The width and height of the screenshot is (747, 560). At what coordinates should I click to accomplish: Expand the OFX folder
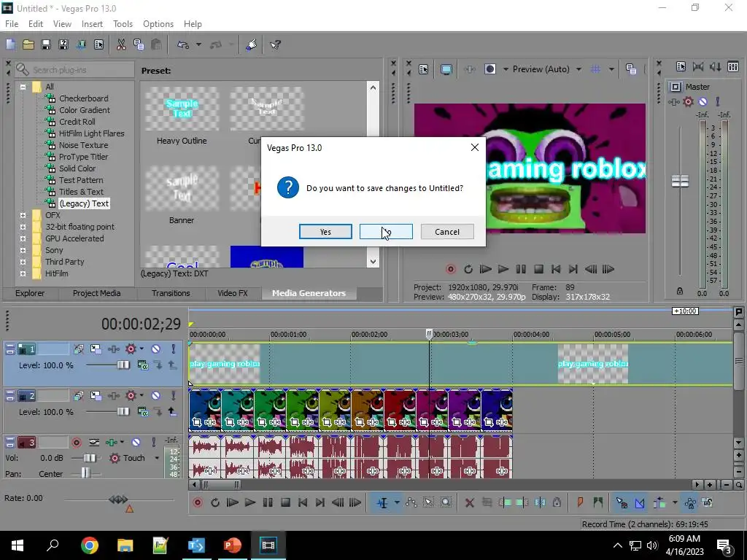pyautogui.click(x=23, y=215)
